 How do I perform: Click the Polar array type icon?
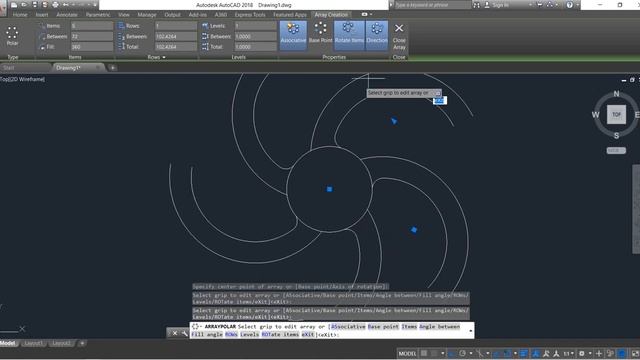click(12, 36)
